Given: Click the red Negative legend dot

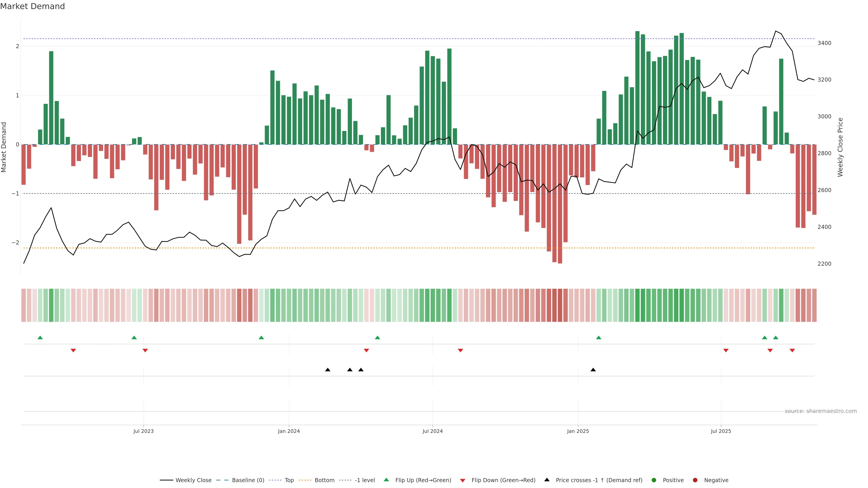Looking at the screenshot, I should pyautogui.click(x=695, y=480).
